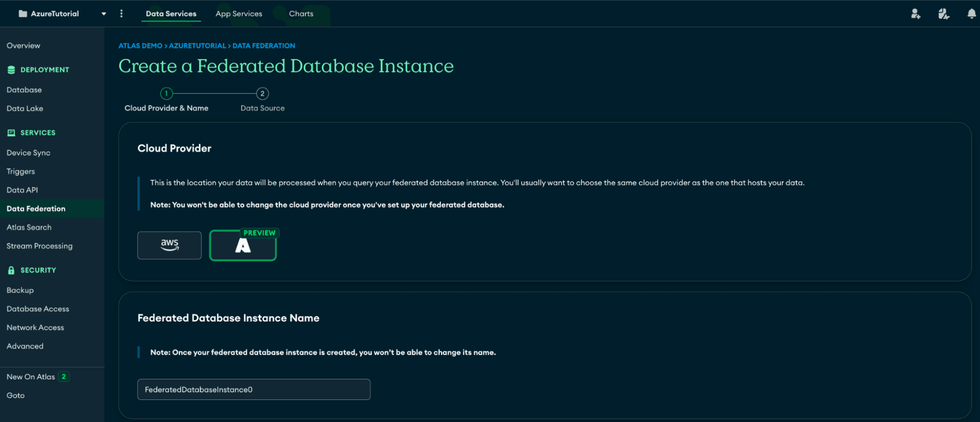Switch to the Charts tab
980x422 pixels.
pyautogui.click(x=301, y=14)
